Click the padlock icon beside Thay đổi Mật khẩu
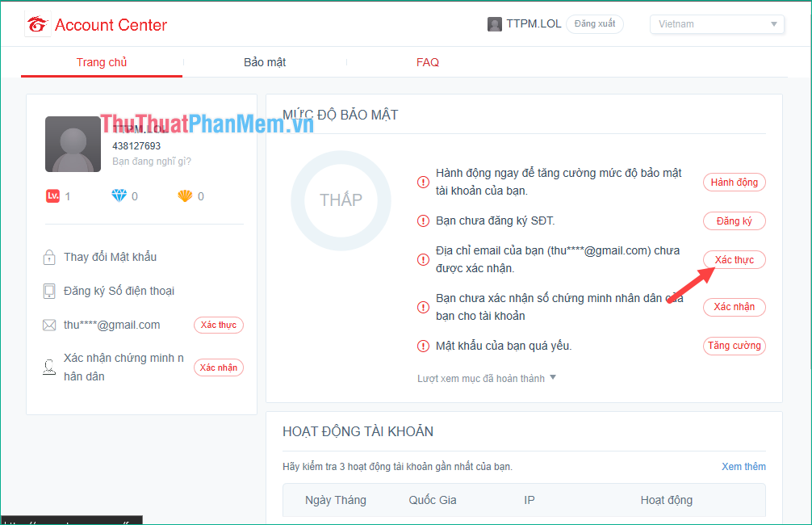The height and width of the screenshot is (525, 812). click(x=48, y=257)
